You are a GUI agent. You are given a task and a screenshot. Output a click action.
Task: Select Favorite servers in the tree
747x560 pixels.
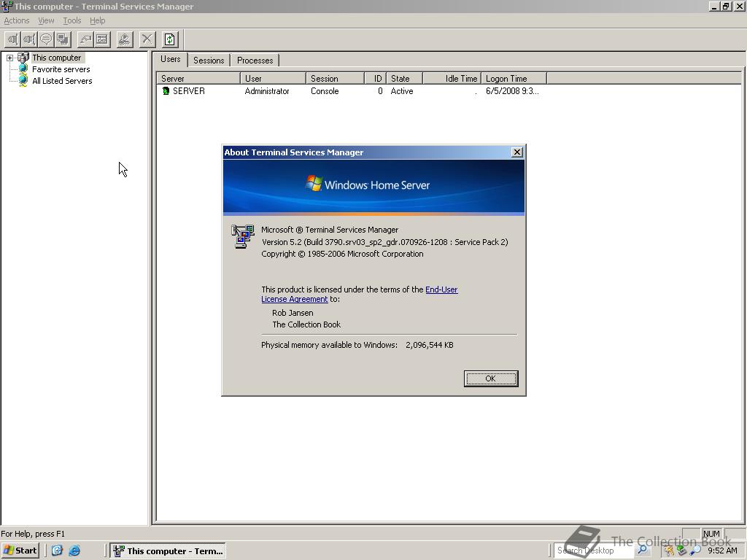click(61, 69)
